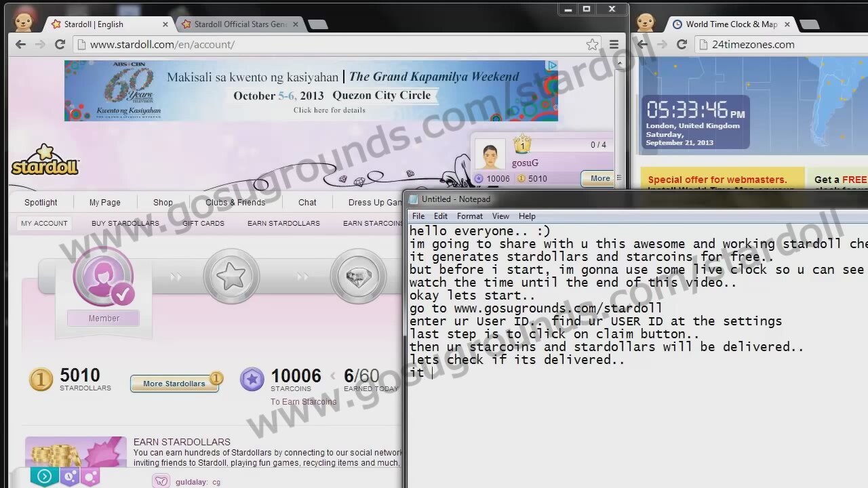Open Notepad's Help menu
Image resolution: width=868 pixels, height=488 pixels.
(x=527, y=216)
